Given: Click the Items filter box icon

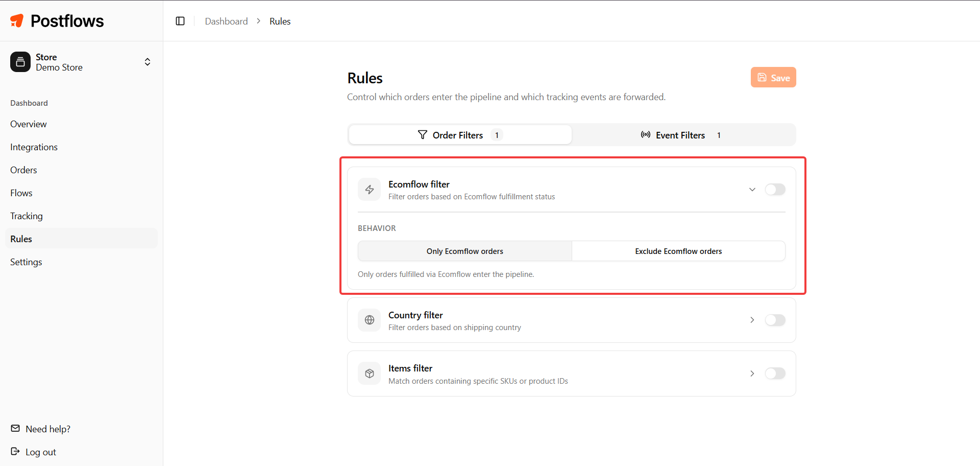Looking at the screenshot, I should [370, 374].
